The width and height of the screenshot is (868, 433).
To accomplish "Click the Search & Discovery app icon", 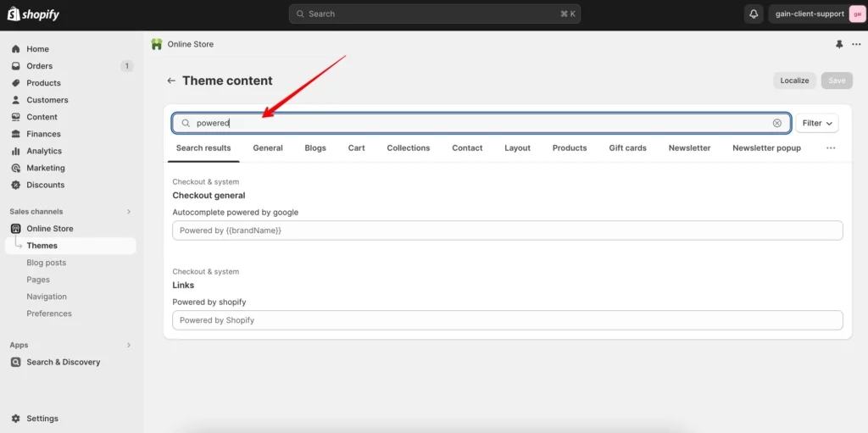I will (x=15, y=362).
